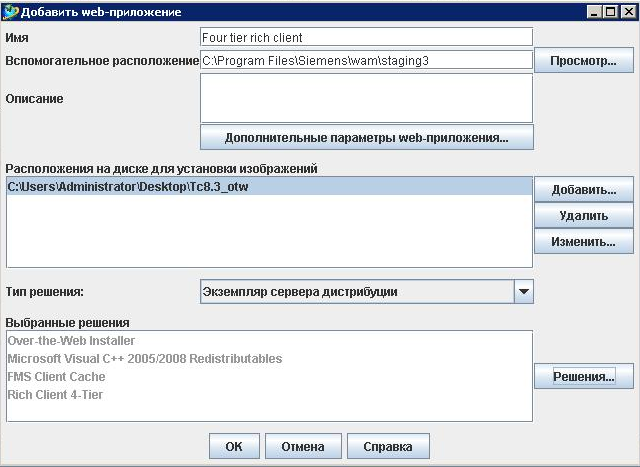Click the Удалить button

click(584, 216)
